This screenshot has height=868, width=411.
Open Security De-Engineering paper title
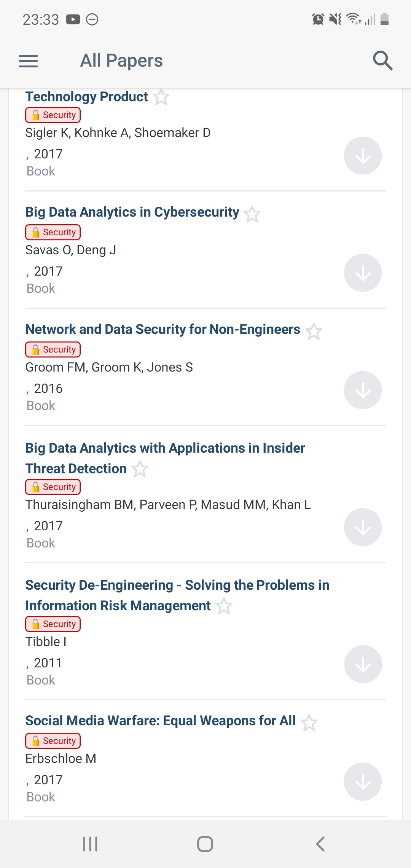(x=177, y=595)
